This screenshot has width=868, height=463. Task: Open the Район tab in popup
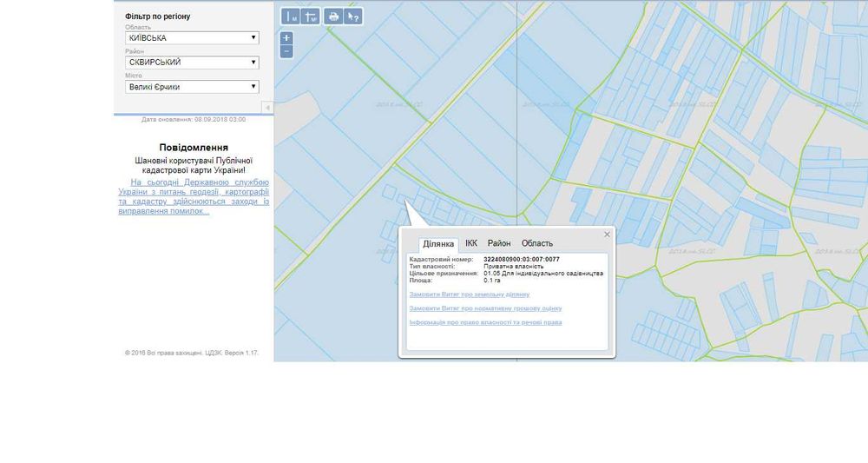pos(499,243)
